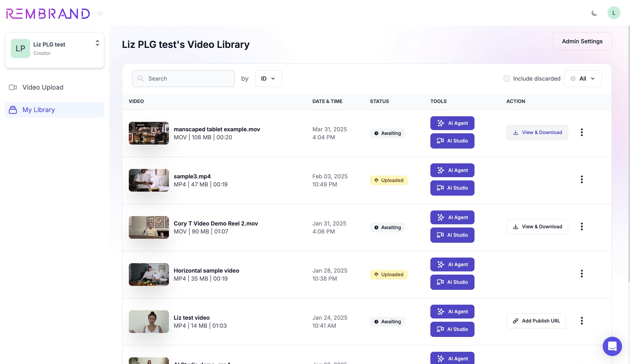Click Uploaded status of sample3.mp4
630x364 pixels.
(x=388, y=180)
